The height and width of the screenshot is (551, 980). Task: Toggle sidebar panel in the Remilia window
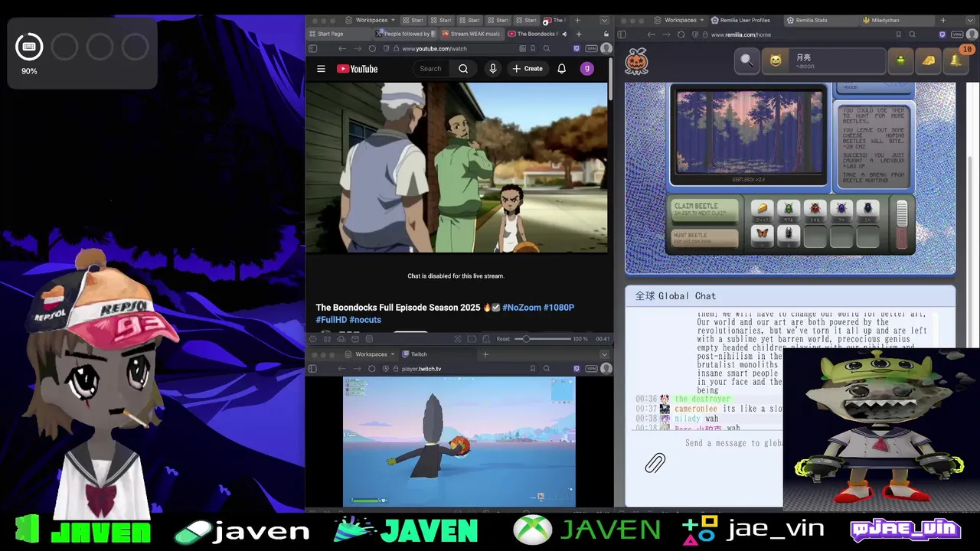click(622, 34)
